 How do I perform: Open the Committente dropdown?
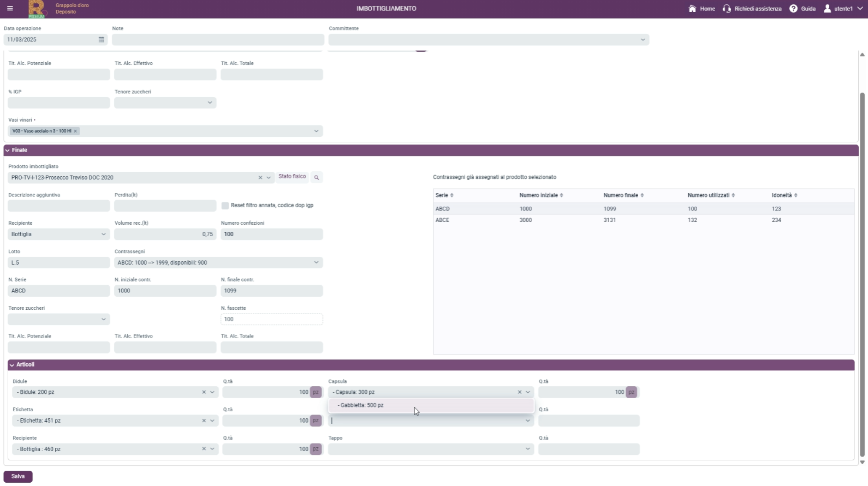coord(489,40)
